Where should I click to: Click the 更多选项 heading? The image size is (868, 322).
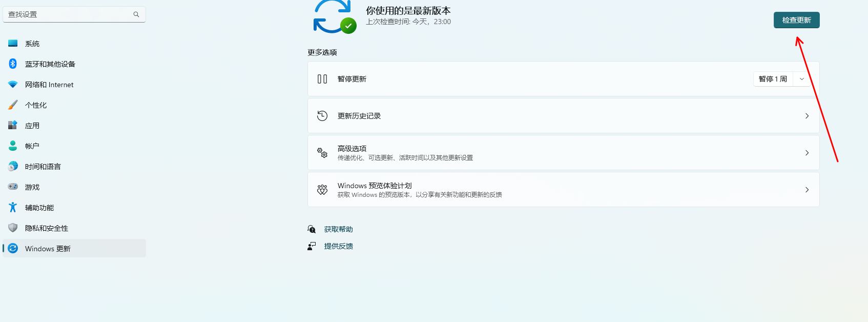(x=322, y=52)
